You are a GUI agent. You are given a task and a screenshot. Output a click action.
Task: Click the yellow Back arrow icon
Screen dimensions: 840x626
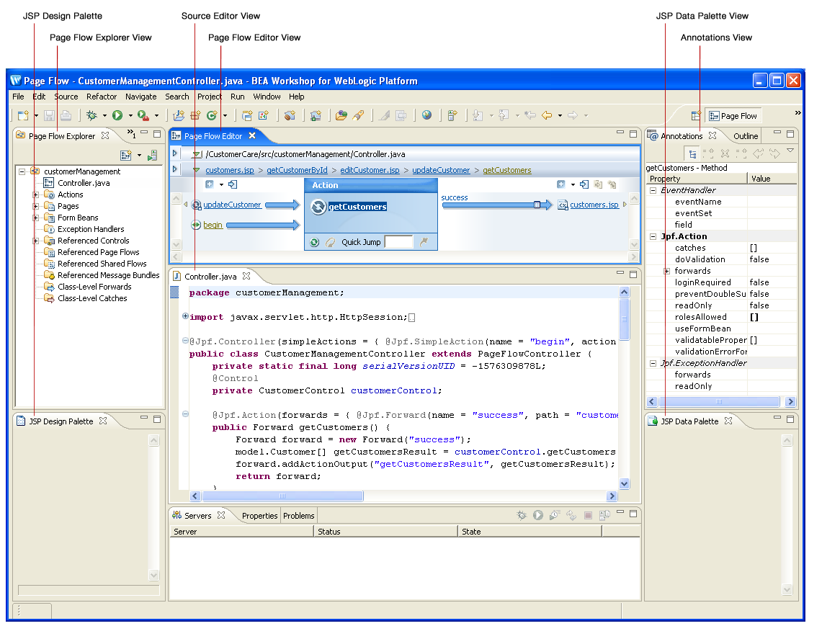click(x=547, y=115)
